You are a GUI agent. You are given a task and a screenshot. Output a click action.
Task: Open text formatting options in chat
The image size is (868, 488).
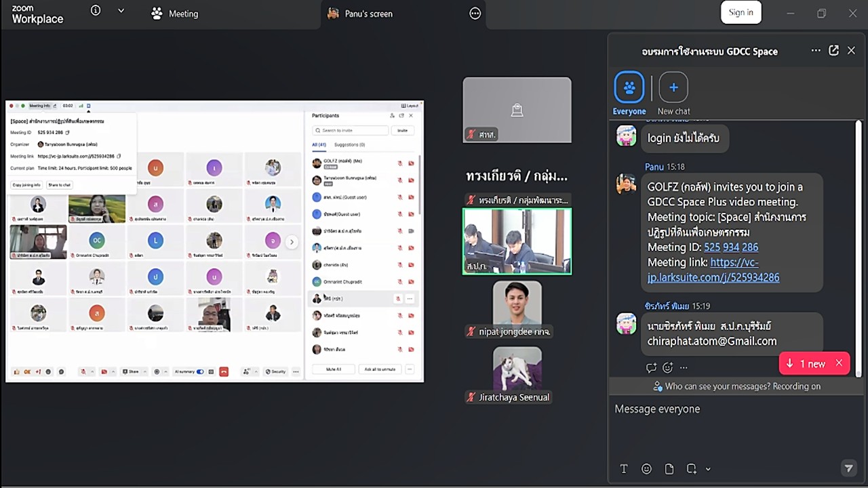coord(624,469)
